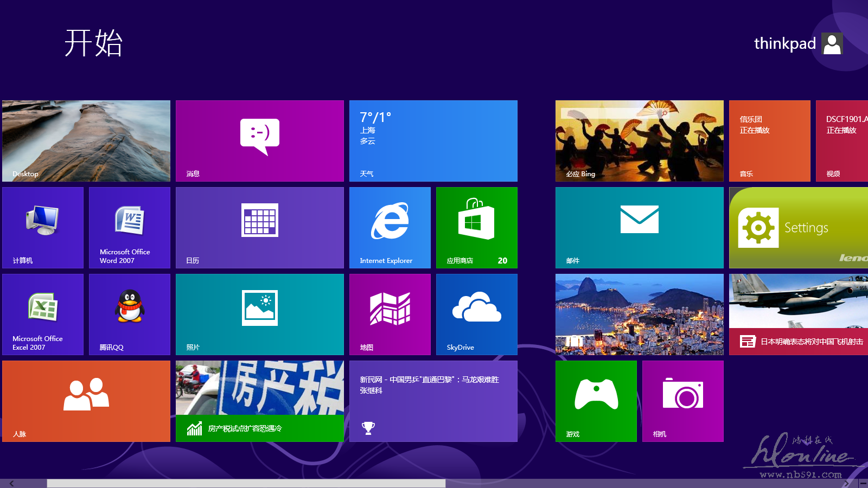Viewport: 868px width, 488px height.
Task: Open the Shanghai weather tile
Action: (433, 140)
